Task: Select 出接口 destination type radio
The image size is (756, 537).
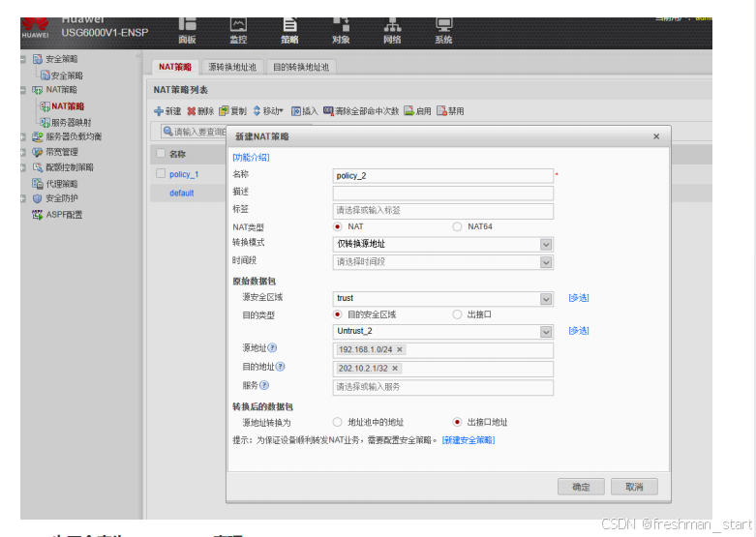Action: click(457, 314)
